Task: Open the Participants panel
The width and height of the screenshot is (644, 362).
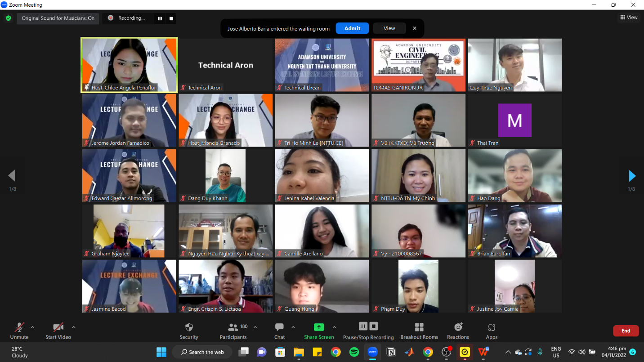Action: (233, 331)
